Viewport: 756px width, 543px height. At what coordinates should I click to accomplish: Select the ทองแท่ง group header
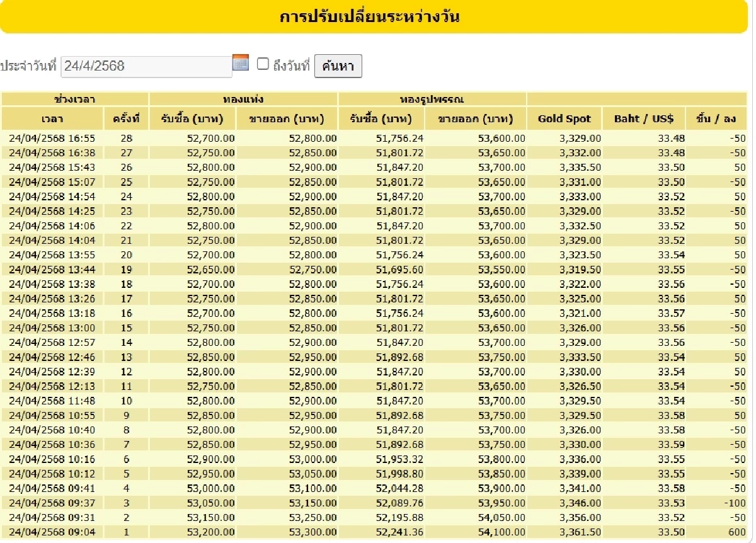click(x=243, y=99)
